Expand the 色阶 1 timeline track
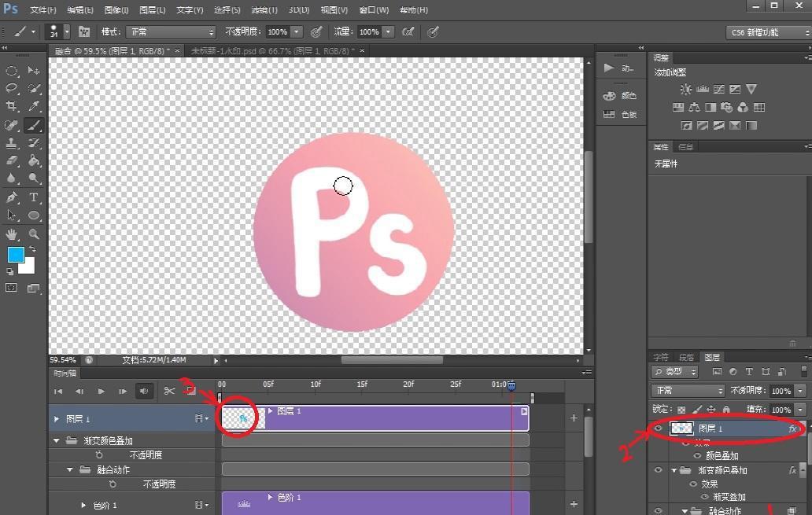Image resolution: width=812 pixels, height=515 pixels. 83,505
